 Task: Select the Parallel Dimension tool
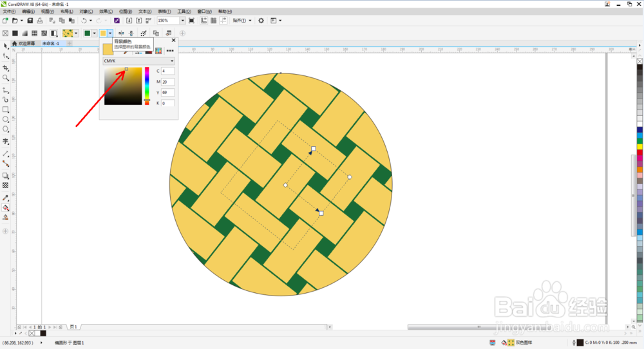[6, 153]
